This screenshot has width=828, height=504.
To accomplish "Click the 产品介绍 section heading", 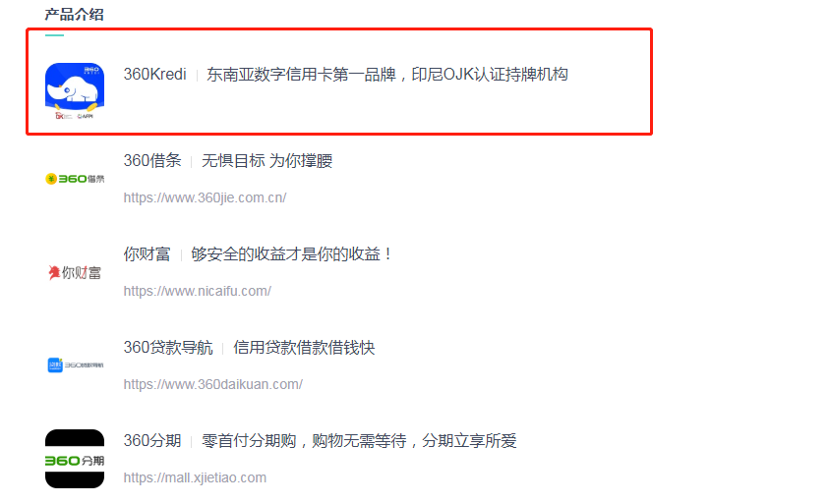I will point(74,15).
